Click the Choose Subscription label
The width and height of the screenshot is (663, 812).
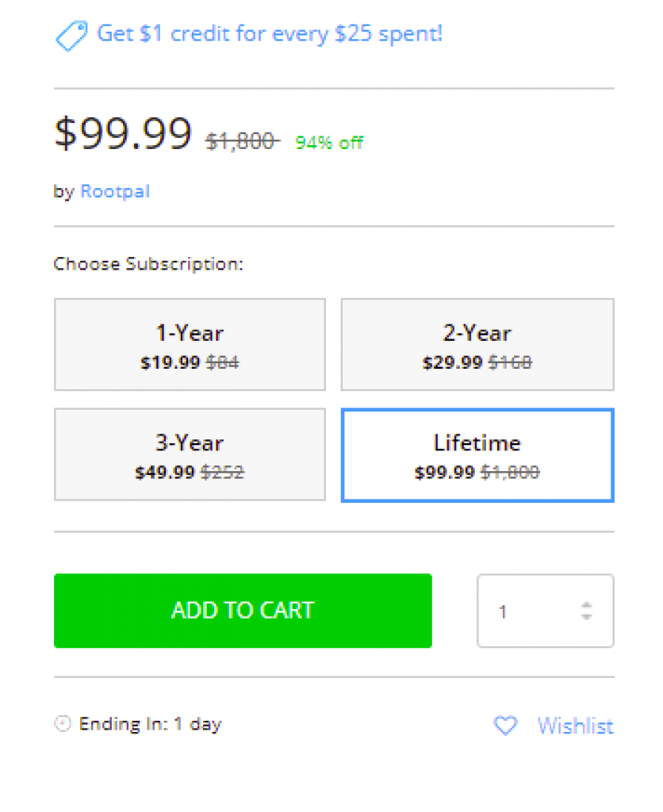coord(148,264)
